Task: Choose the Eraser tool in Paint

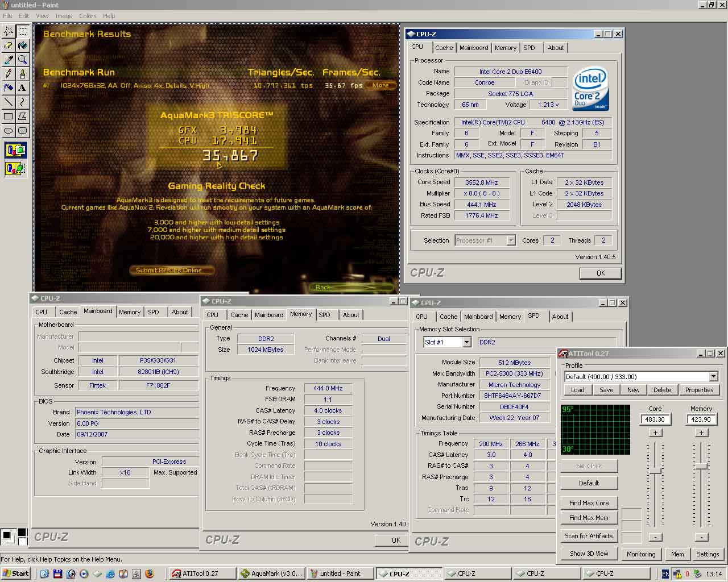Action: (x=9, y=45)
